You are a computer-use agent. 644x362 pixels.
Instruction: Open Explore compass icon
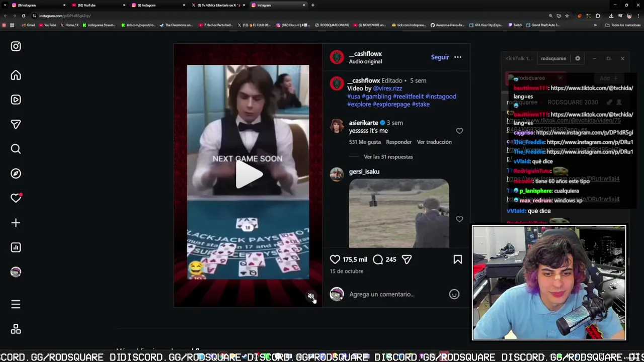click(x=16, y=173)
